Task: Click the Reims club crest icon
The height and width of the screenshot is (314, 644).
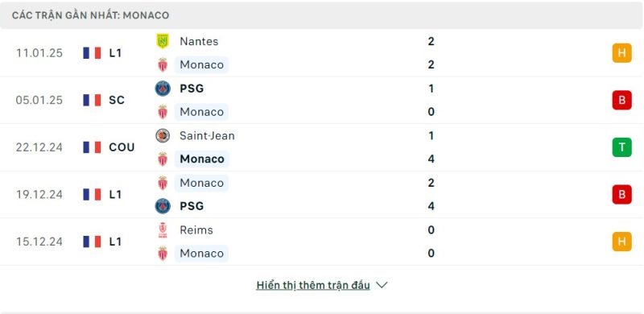Action: (163, 229)
